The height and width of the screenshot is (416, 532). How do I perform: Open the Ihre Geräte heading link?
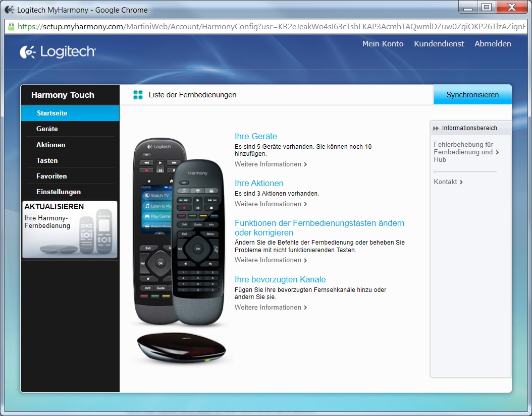[256, 136]
